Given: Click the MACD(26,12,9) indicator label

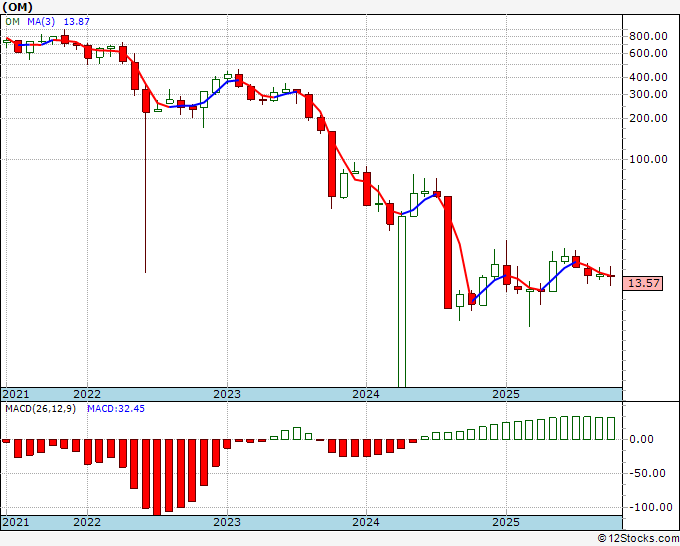Looking at the screenshot, I should pos(40,409).
